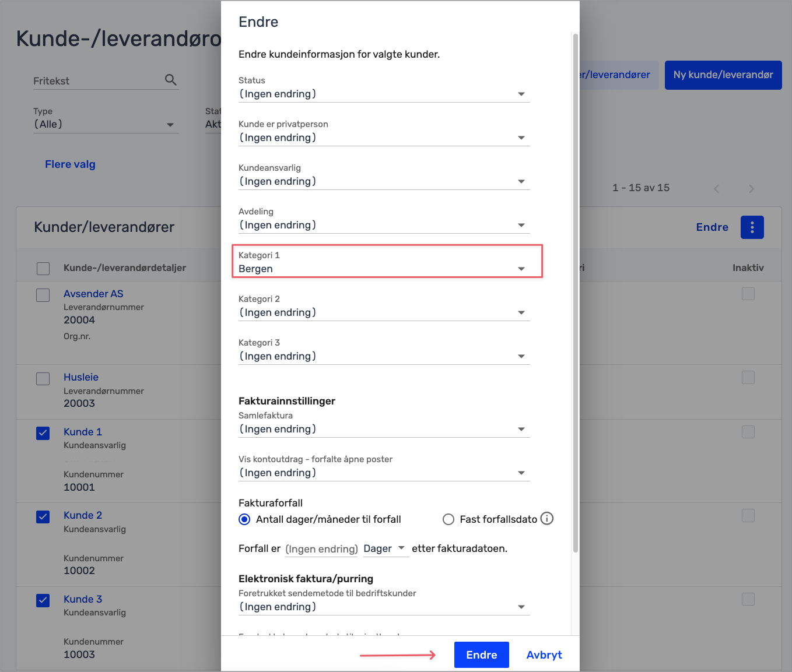Open the Kundeansvarlig dropdown
Screen dimensions: 792x672
(x=384, y=181)
